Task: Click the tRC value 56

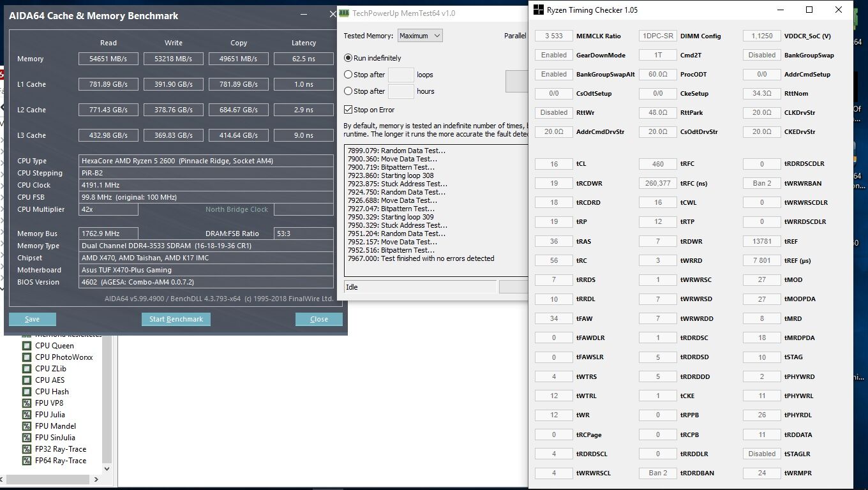Action: click(x=554, y=260)
